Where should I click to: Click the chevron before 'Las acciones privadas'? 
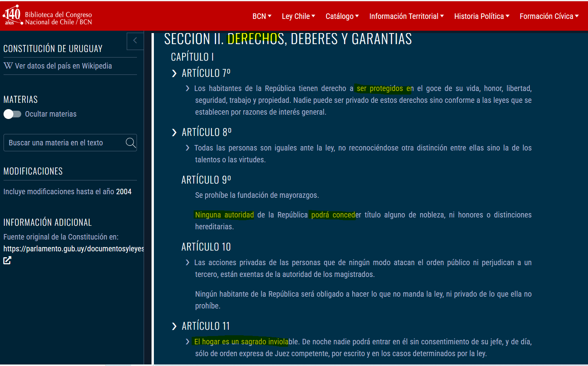[x=188, y=262]
